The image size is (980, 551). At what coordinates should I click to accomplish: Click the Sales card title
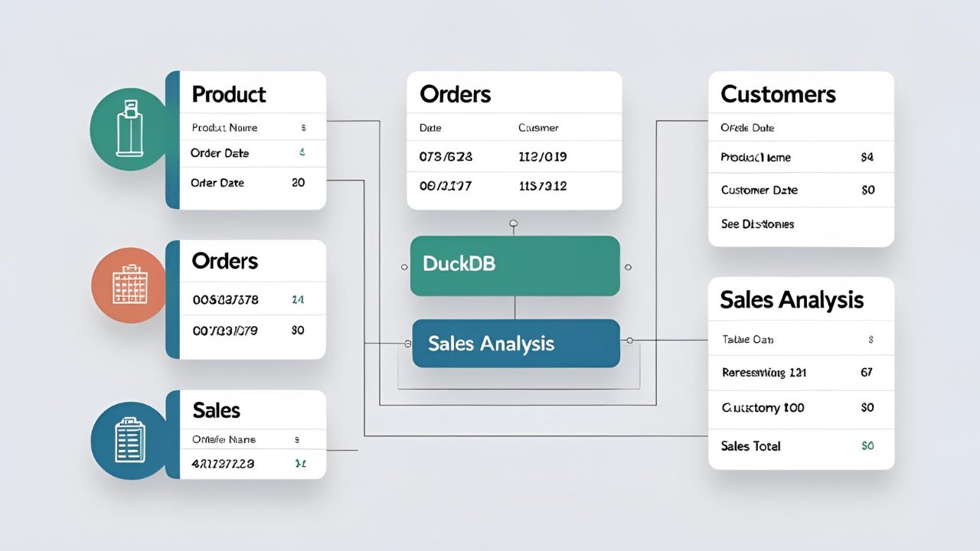pos(217,410)
